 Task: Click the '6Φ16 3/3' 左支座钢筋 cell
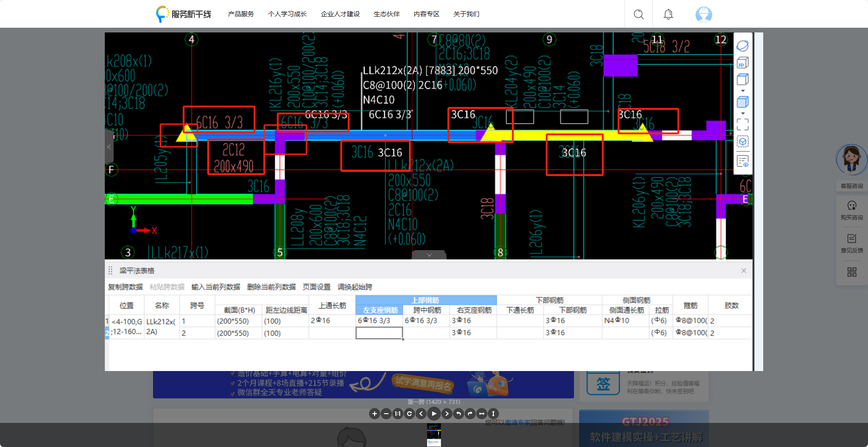[x=379, y=321]
